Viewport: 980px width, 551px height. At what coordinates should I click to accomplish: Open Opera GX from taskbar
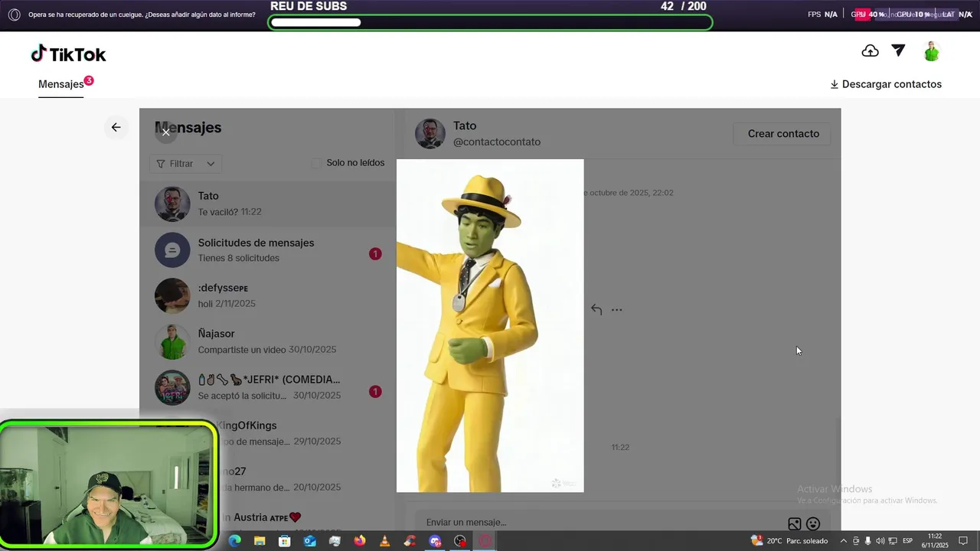(485, 541)
